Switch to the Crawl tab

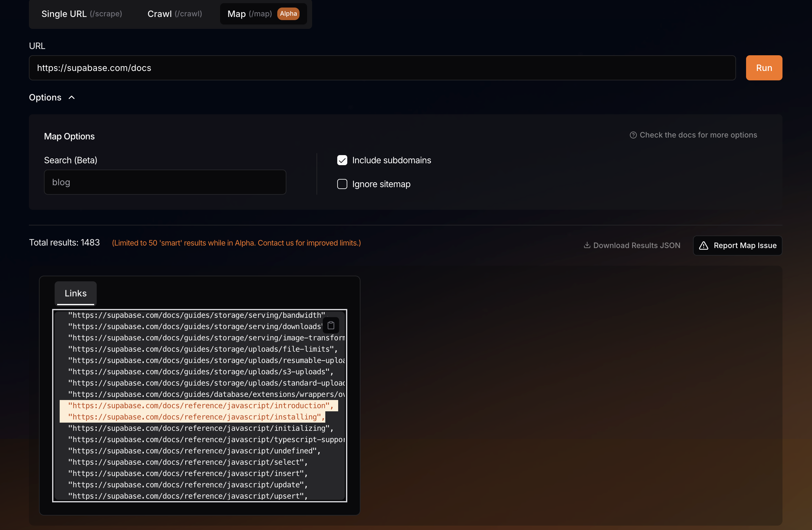click(174, 14)
